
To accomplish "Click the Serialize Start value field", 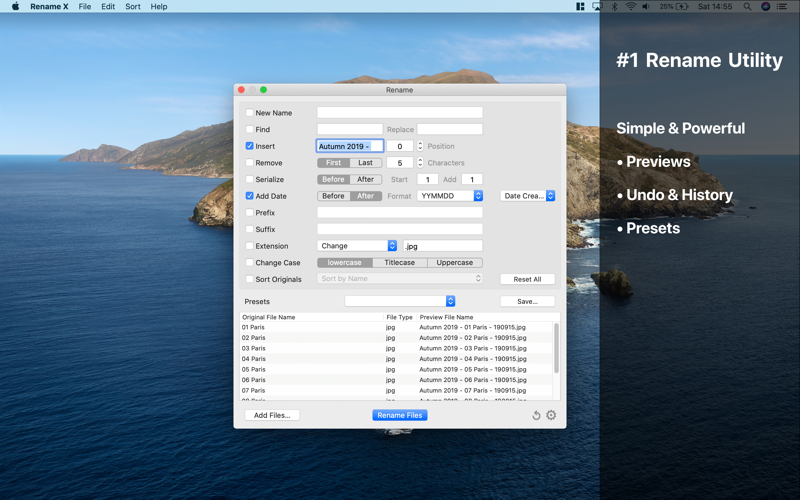I will [428, 179].
